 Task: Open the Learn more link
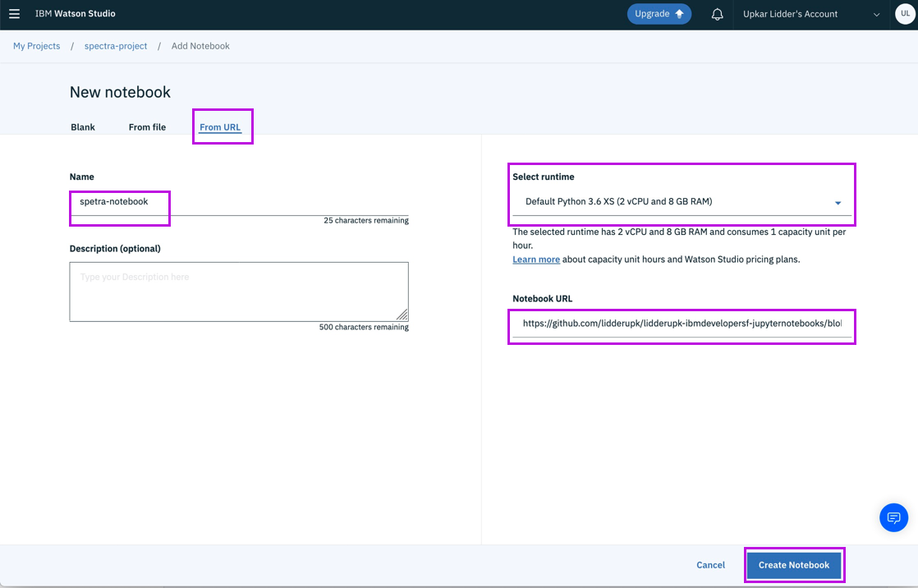coord(536,260)
